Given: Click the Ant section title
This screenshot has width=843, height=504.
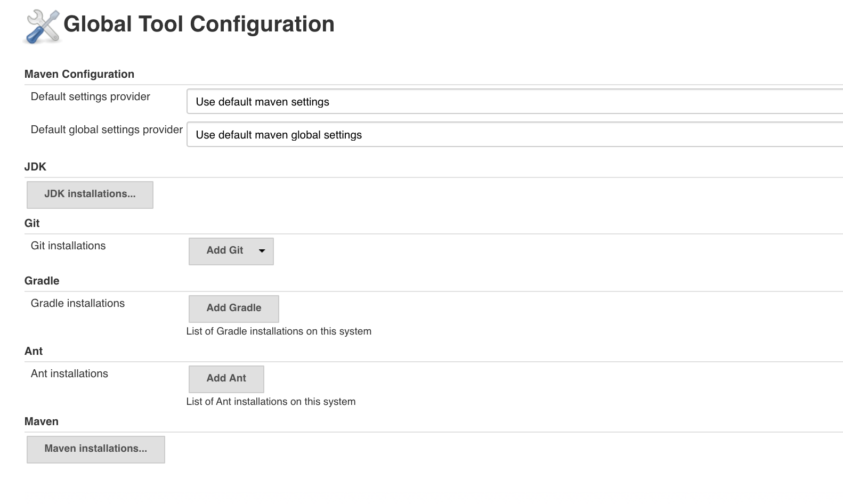Looking at the screenshot, I should [34, 351].
